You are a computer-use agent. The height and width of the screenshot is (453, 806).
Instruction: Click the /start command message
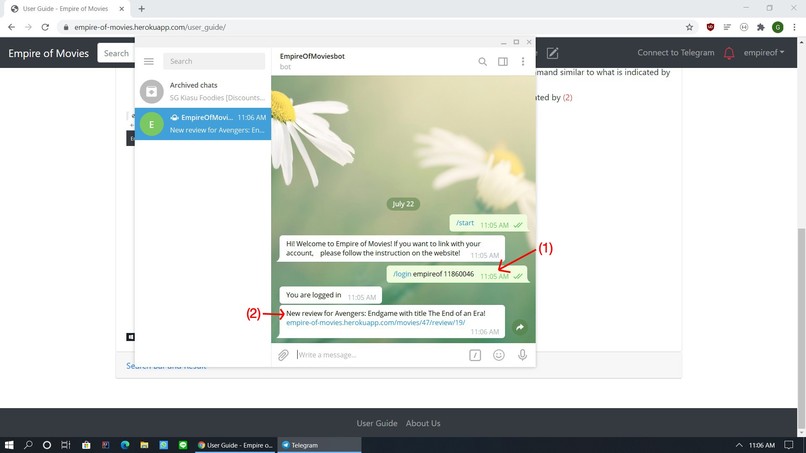(x=488, y=223)
